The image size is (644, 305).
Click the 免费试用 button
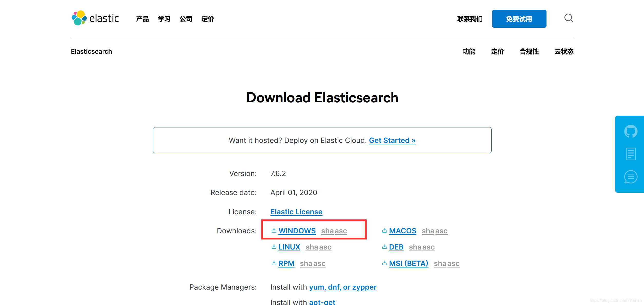click(519, 19)
